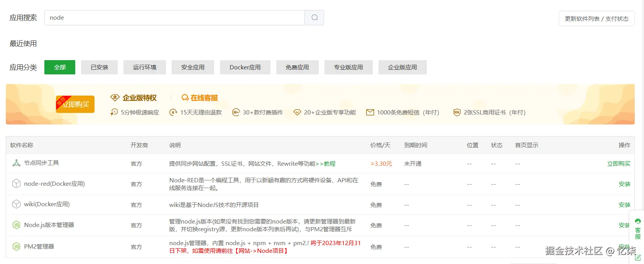Click the 操作 column header

coord(624,145)
